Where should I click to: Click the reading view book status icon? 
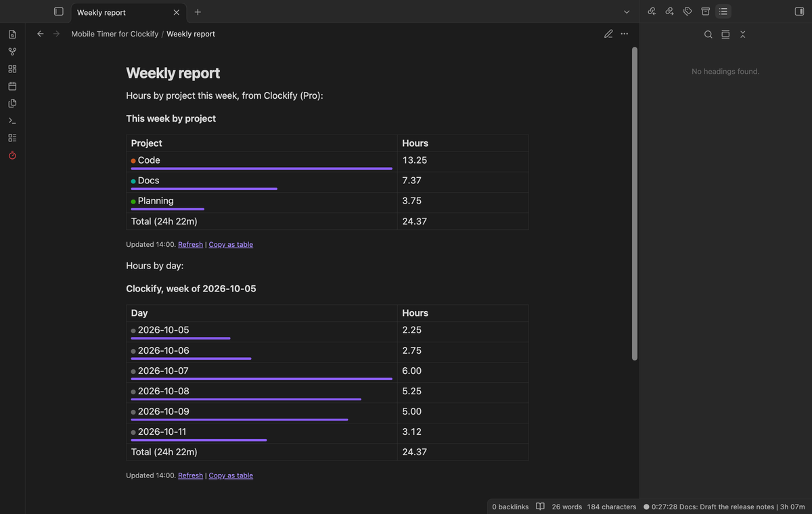click(540, 507)
